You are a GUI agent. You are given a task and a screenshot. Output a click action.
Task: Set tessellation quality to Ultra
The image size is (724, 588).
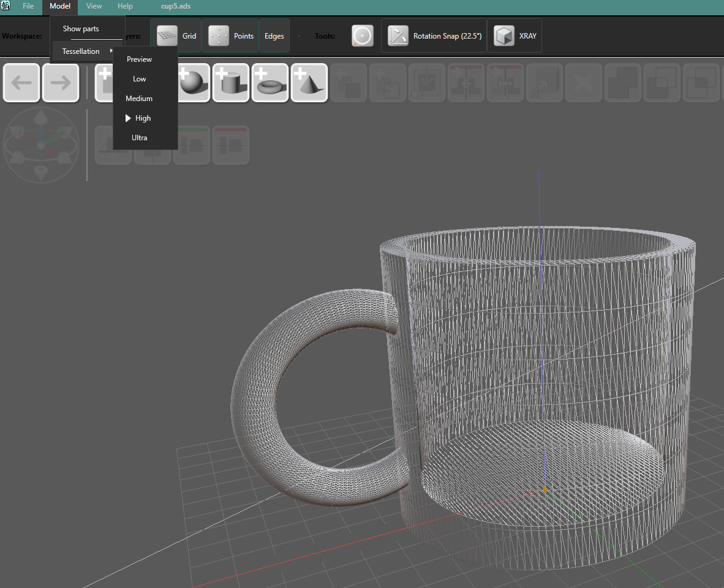tap(139, 137)
